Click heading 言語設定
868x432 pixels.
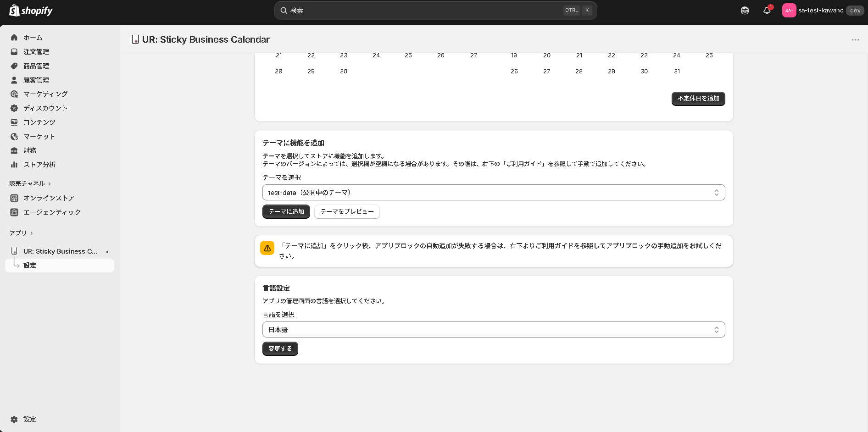(x=276, y=288)
